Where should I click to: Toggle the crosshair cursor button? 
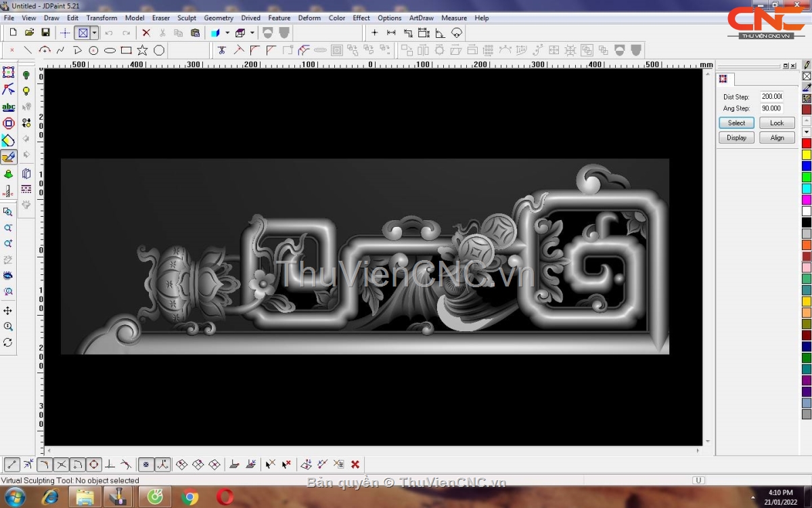65,33
